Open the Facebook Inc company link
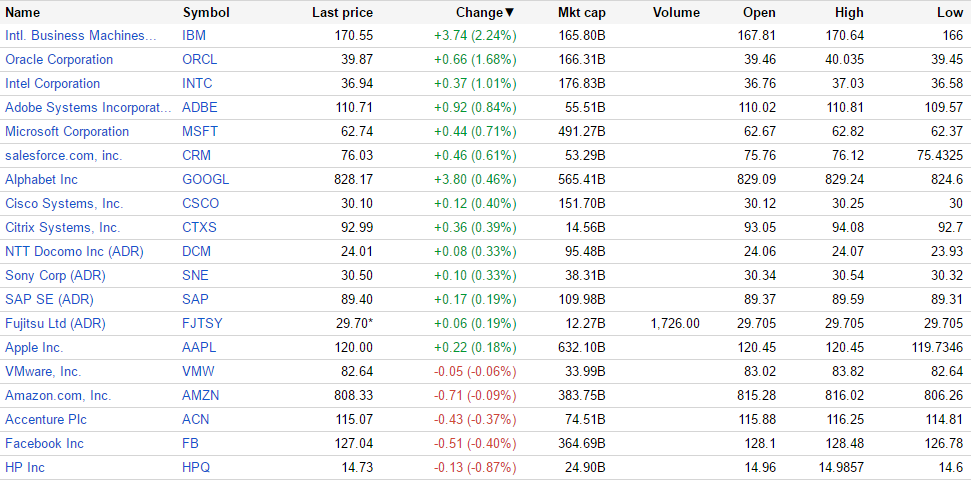The width and height of the screenshot is (971, 480). (x=44, y=444)
